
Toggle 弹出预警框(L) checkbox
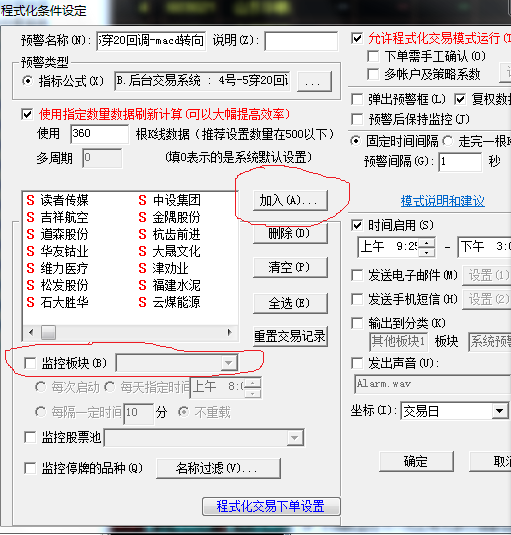tap(357, 100)
